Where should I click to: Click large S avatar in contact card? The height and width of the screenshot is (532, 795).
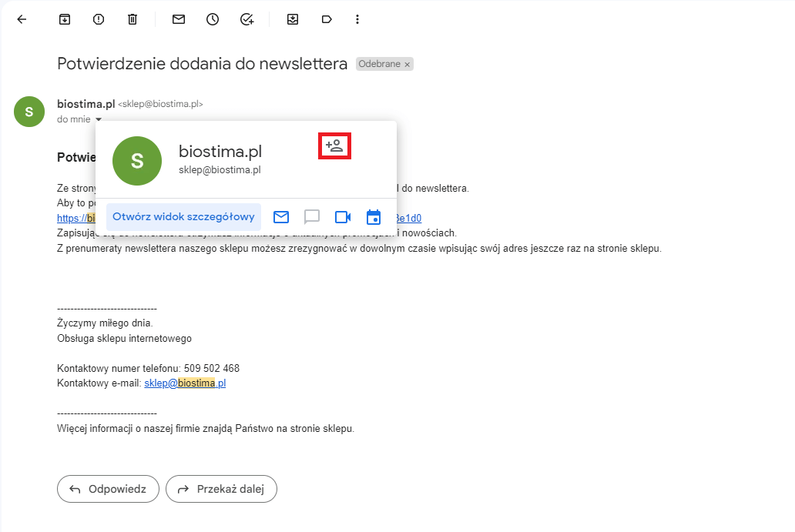tap(137, 161)
